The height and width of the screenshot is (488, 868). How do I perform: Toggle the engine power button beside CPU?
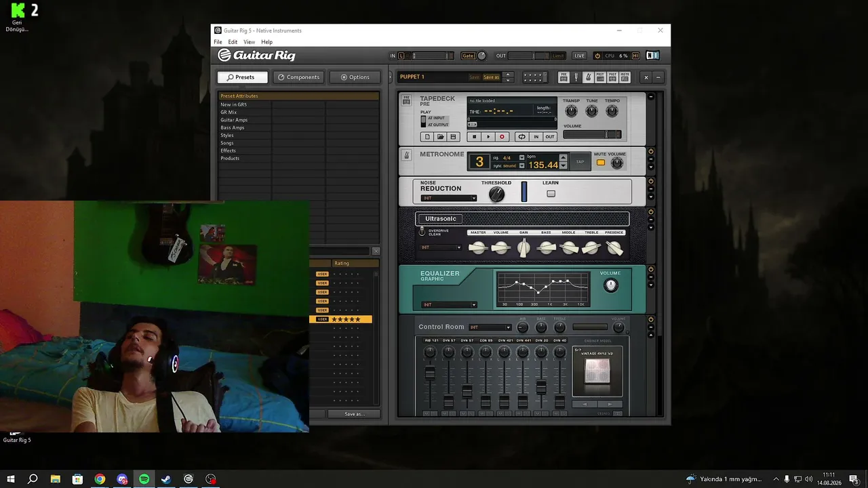tap(597, 56)
